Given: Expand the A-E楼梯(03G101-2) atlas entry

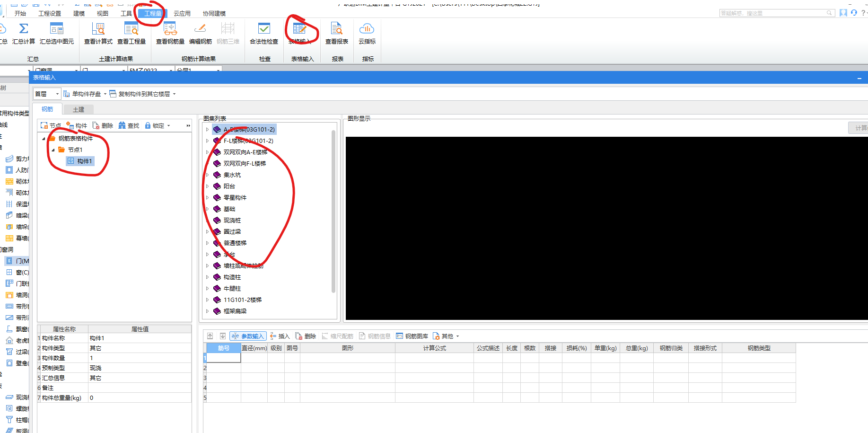Looking at the screenshot, I should [207, 129].
